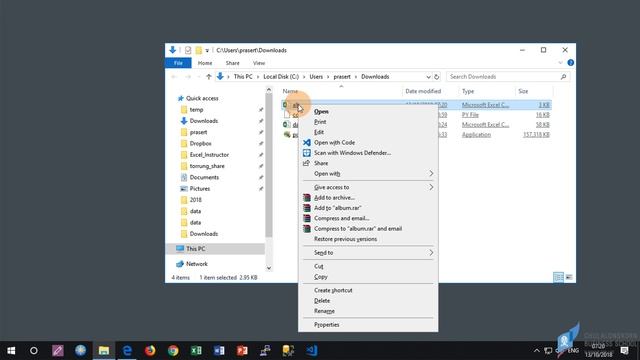Click navigation pane scroll down arrow
This screenshot has width=640, height=360.
(x=269, y=268)
